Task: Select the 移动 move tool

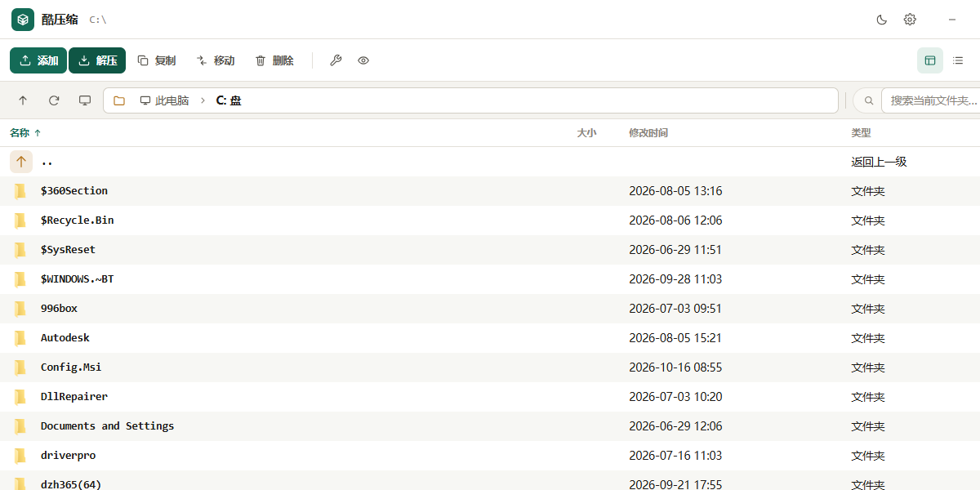Action: click(216, 60)
